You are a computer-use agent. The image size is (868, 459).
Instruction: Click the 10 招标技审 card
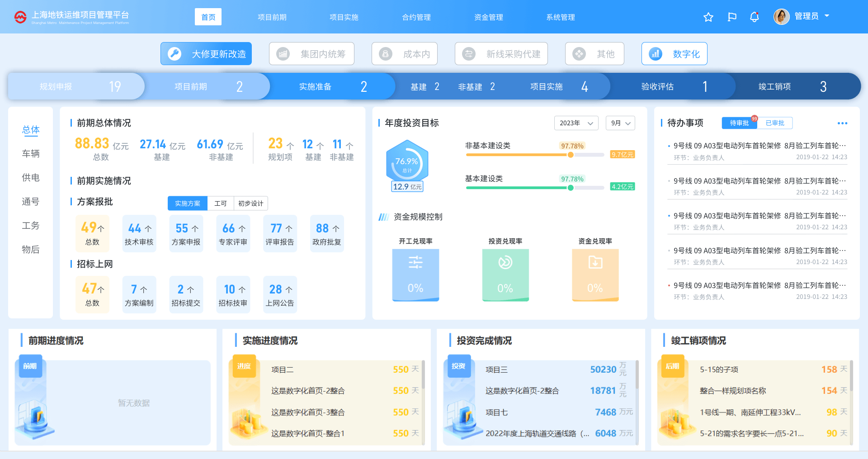233,295
